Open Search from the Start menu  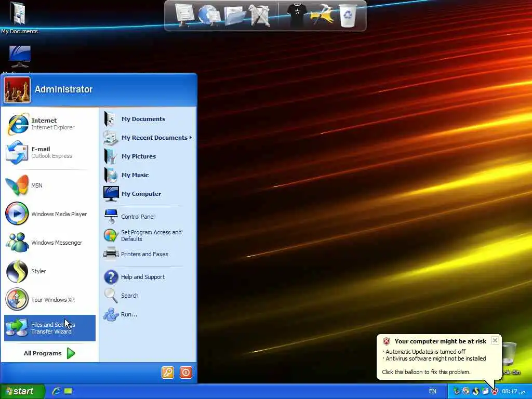click(x=148, y=296)
